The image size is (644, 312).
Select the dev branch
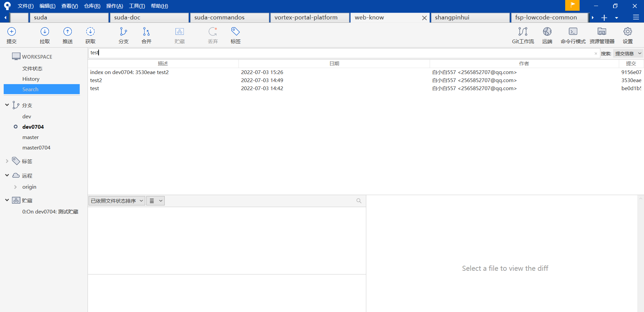pyautogui.click(x=27, y=116)
